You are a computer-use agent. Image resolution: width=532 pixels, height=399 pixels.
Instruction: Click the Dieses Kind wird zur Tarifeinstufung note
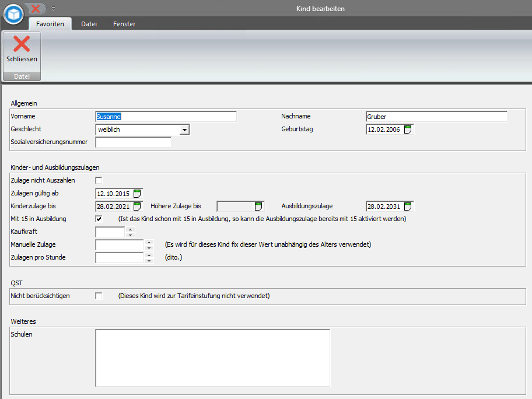[x=194, y=296]
